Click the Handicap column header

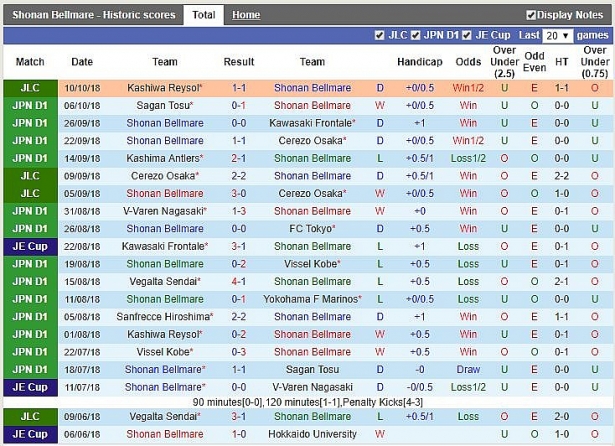[420, 62]
